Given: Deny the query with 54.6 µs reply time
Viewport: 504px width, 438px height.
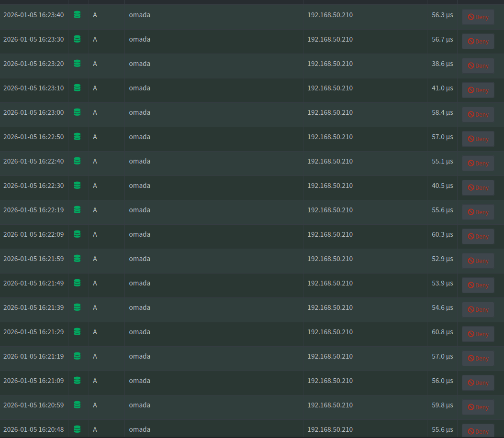Looking at the screenshot, I should coord(478,310).
